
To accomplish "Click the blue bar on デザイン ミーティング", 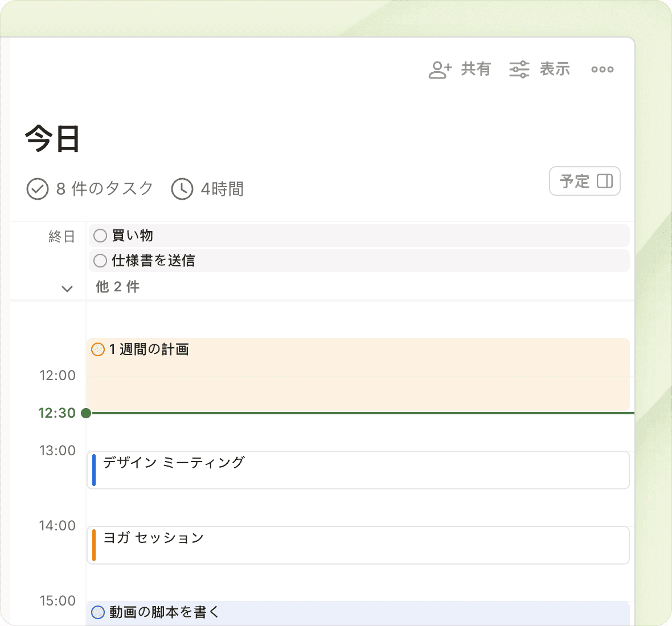I will [94, 470].
